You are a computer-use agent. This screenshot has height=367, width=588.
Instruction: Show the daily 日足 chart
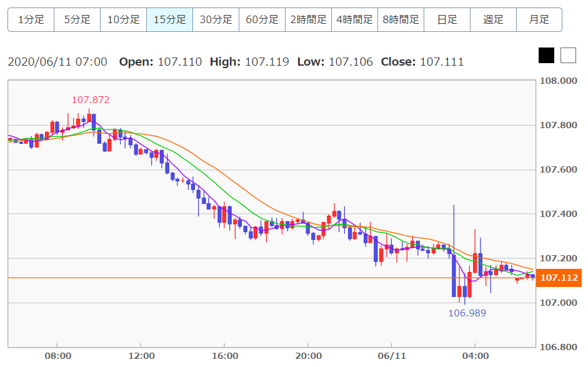click(x=447, y=19)
